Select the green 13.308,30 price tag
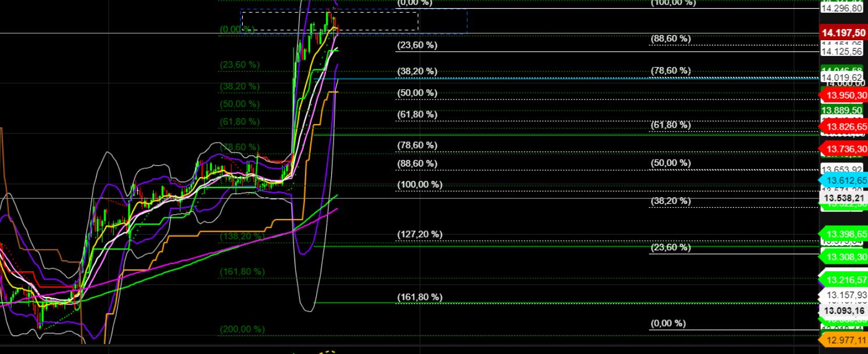The height and width of the screenshot is (354, 868). coord(842,257)
